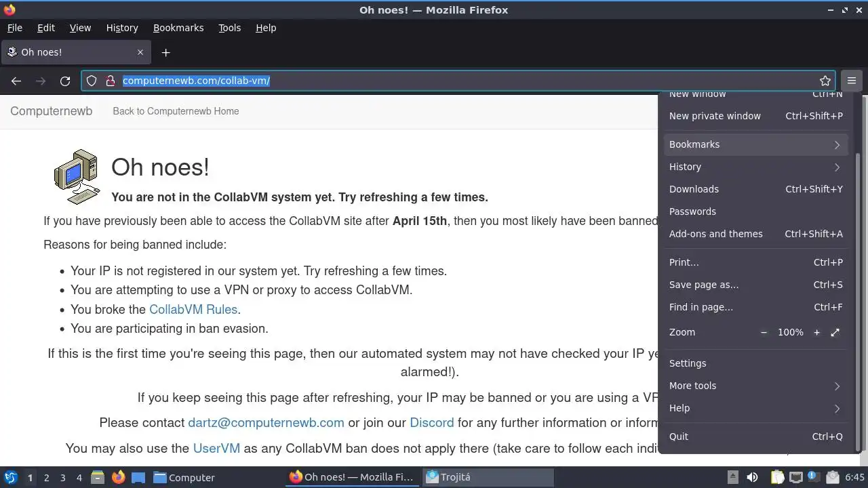868x488 pixels.
Task: Open the Bookmarks menu in menu bar
Action: tap(178, 28)
